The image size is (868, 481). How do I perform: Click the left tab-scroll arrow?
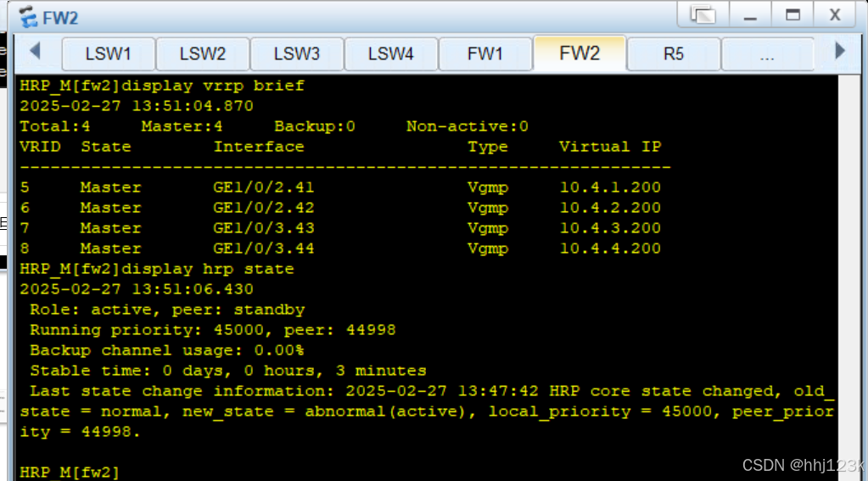[36, 51]
